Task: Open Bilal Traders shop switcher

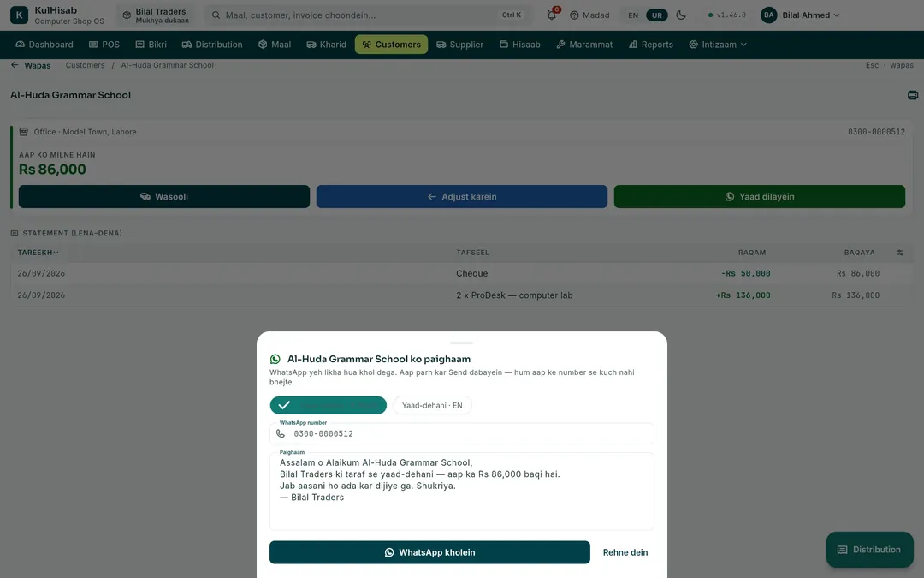Action: 156,15
